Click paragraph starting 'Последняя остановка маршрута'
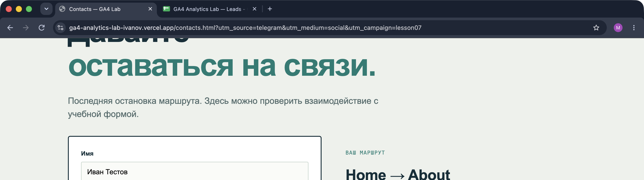 (x=223, y=107)
